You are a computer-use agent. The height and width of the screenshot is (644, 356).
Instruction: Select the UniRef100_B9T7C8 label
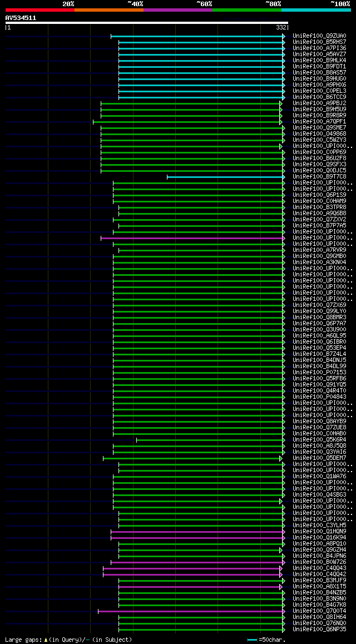click(319, 177)
